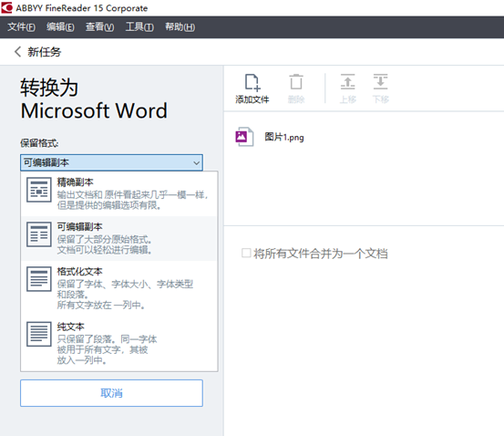504x436 pixels.
Task: Choose the 可编辑副本 list option
Action: point(119,238)
